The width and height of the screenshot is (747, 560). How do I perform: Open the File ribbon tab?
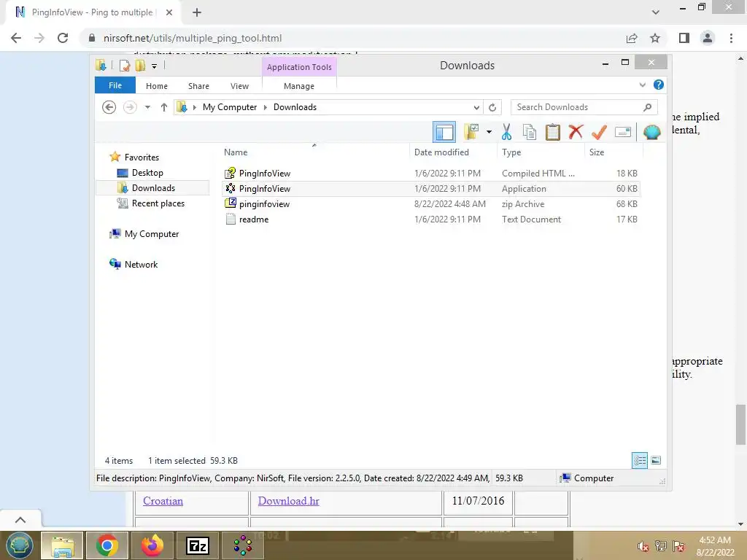[115, 85]
